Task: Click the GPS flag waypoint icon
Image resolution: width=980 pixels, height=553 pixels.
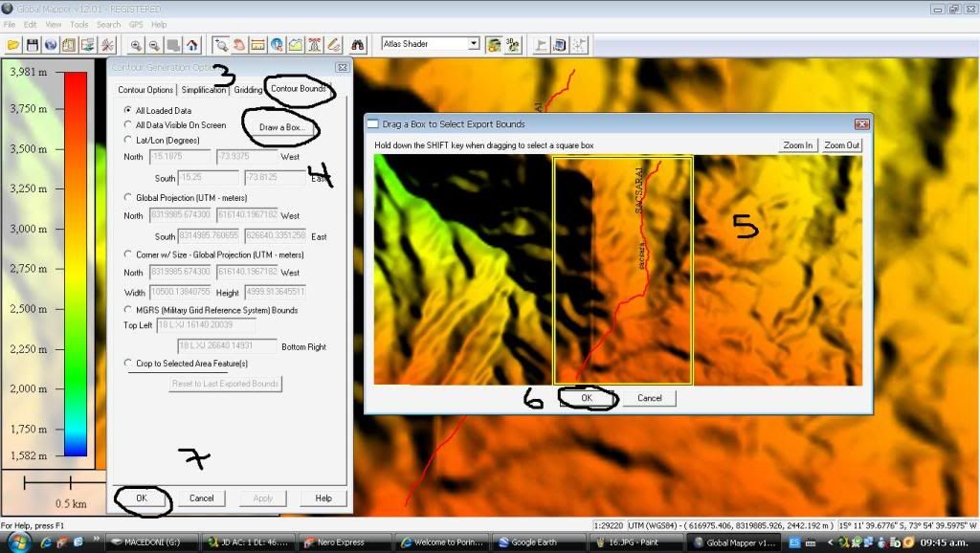Action: (x=542, y=45)
